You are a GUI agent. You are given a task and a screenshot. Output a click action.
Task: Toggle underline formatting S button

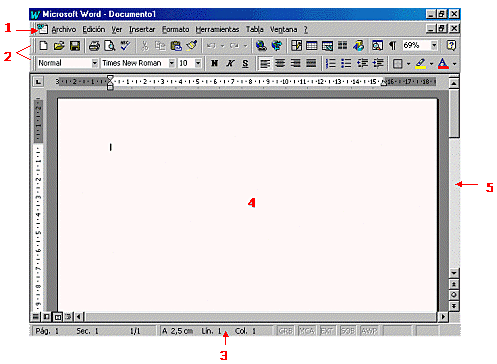246,63
